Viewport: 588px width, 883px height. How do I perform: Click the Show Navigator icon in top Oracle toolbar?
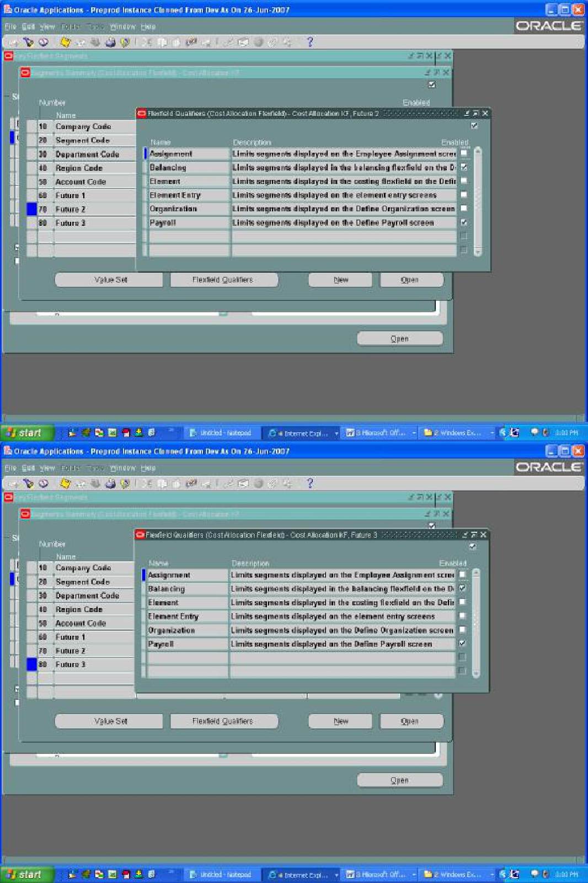pyautogui.click(x=43, y=42)
